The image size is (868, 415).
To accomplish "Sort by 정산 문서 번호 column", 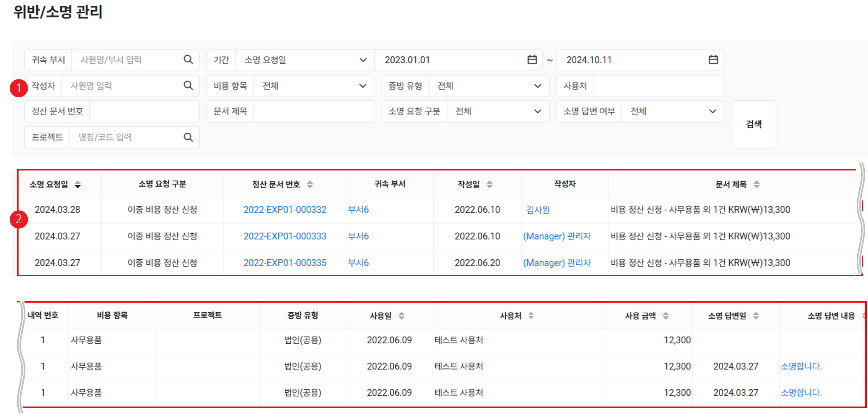I will [x=310, y=184].
